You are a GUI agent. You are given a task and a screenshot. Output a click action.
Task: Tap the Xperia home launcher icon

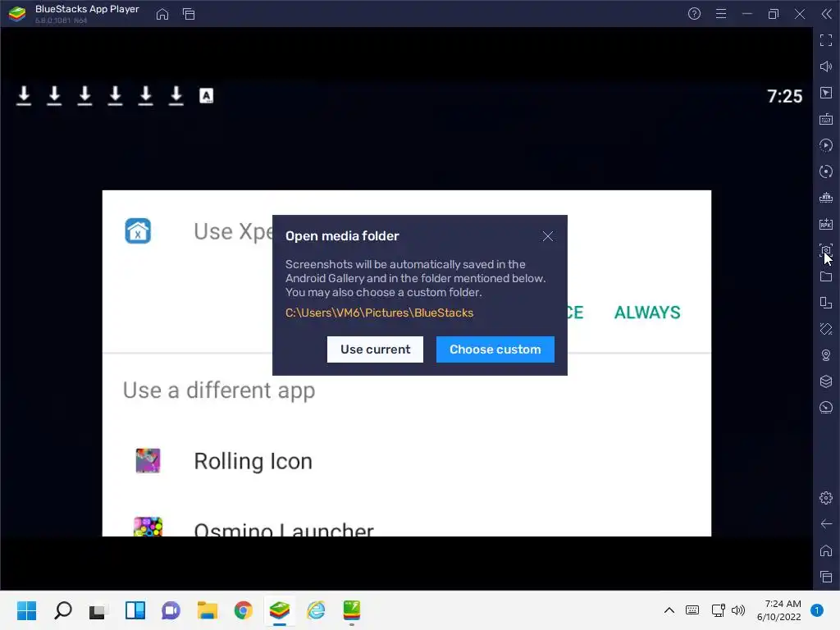[x=138, y=231]
